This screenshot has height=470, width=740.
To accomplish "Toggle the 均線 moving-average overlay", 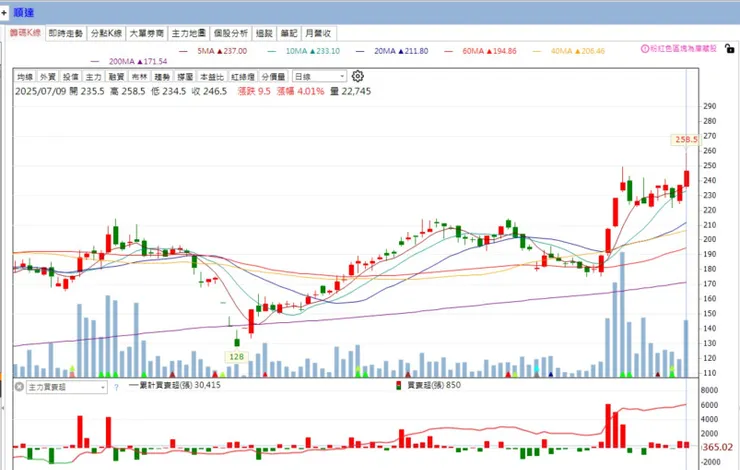I will (25, 76).
